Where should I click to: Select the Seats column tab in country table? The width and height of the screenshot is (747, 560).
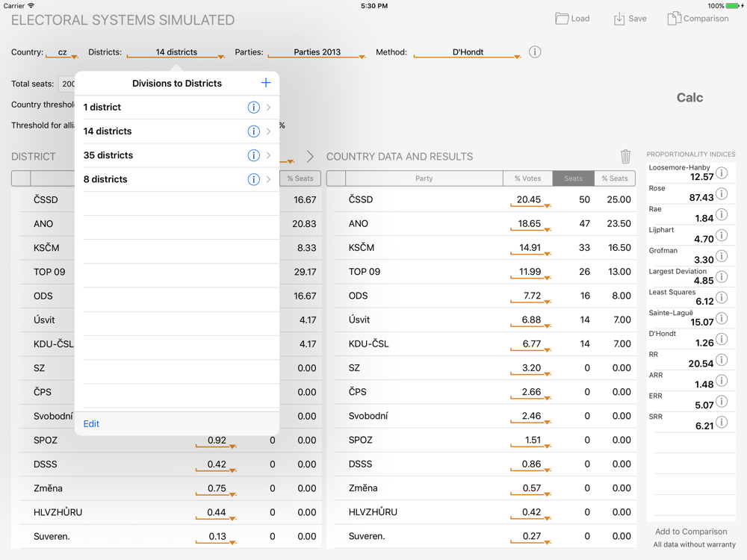(x=573, y=178)
